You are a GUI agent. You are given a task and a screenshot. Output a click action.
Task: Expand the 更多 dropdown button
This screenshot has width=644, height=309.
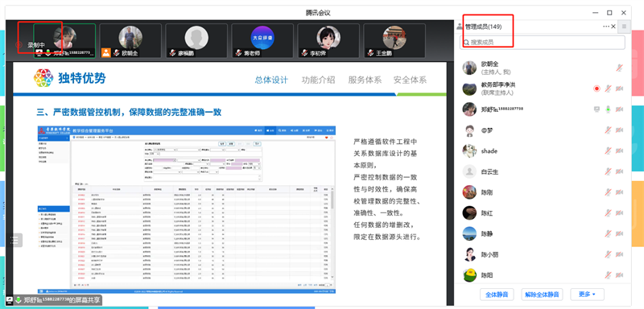point(587,295)
